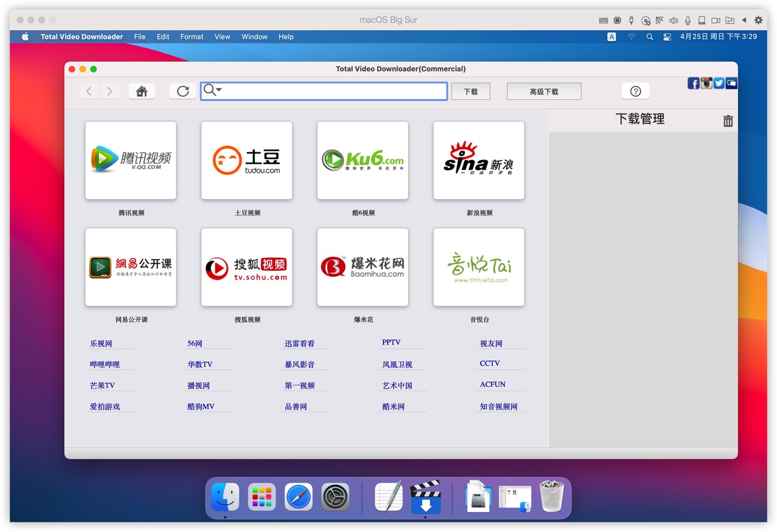Open the 第一视频 link
This screenshot has height=532, width=777.
[x=300, y=386]
